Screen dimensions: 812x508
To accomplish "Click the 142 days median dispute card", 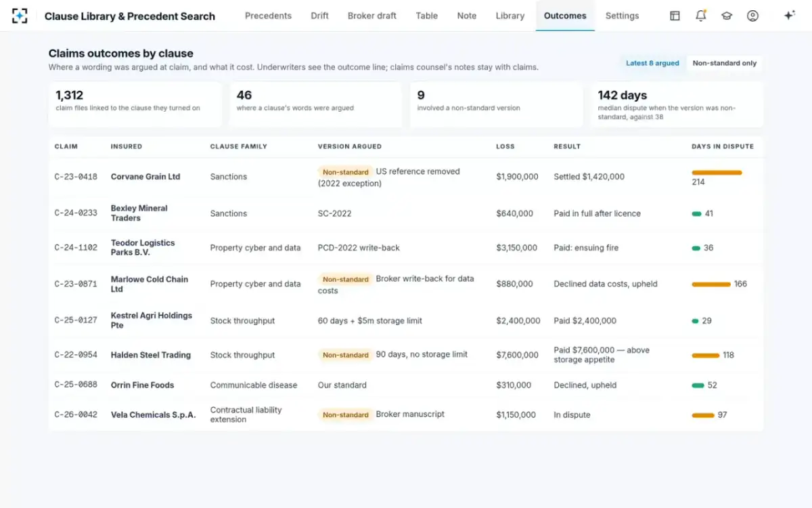I will coord(677,104).
